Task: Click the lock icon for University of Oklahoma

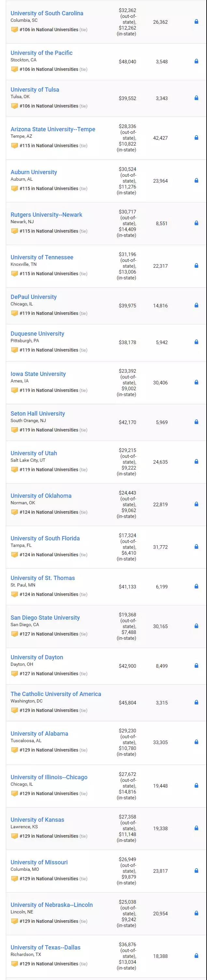Action: (x=196, y=504)
